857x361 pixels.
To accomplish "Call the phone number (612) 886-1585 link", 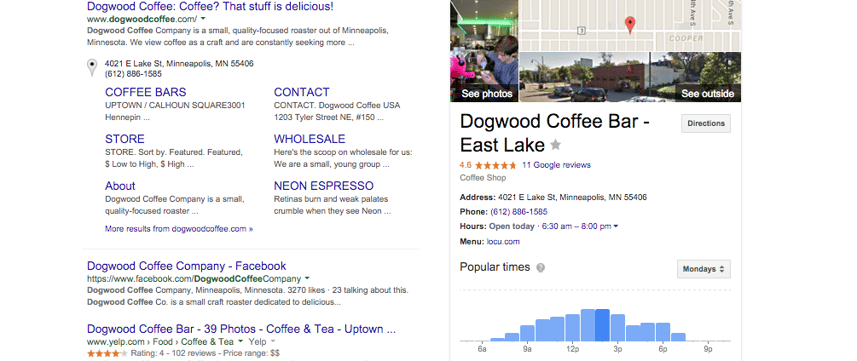I will [519, 212].
